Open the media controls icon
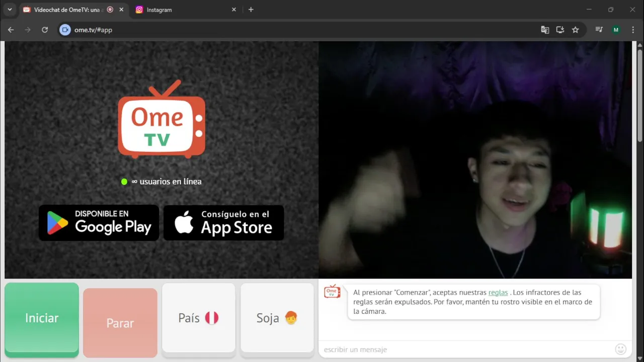Image resolution: width=644 pixels, height=362 pixels. coord(599,30)
